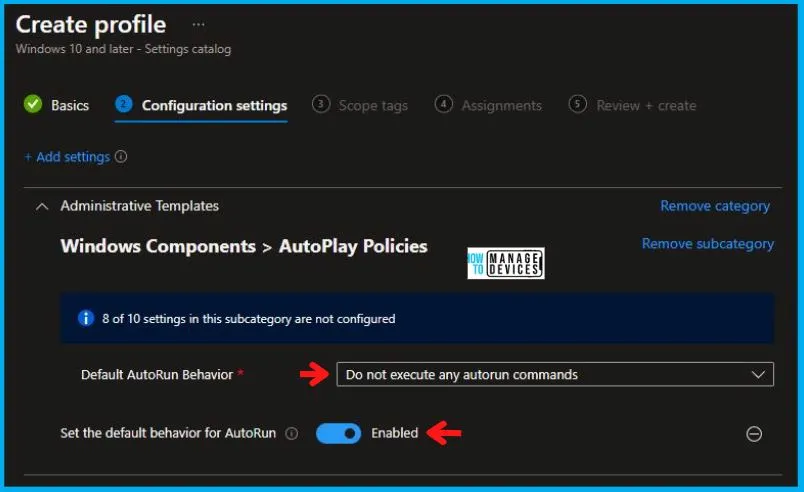Viewport: 804px width, 492px height.
Task: Click the Create profile title text
Action: [91, 25]
